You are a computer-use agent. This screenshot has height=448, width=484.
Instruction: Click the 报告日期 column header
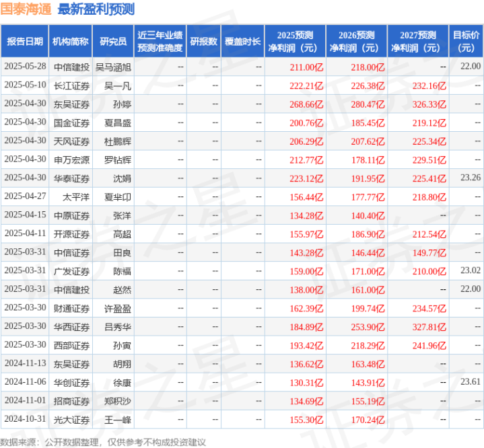[x=25, y=41]
